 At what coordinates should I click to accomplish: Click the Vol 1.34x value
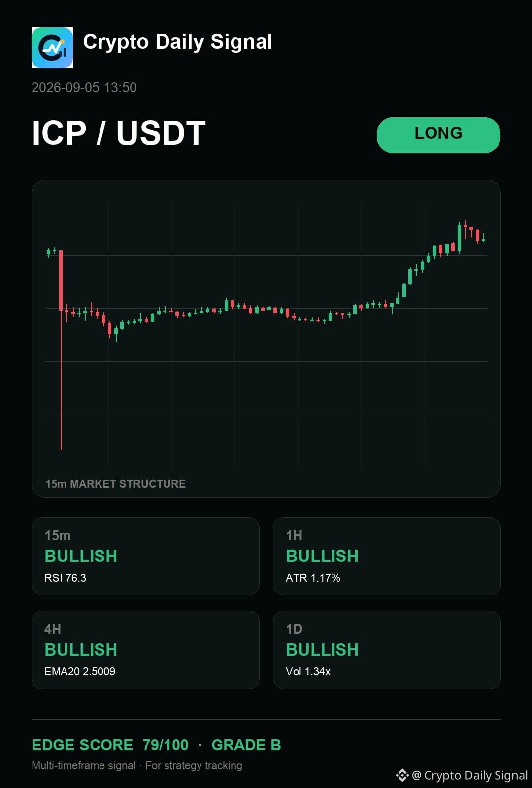(308, 671)
